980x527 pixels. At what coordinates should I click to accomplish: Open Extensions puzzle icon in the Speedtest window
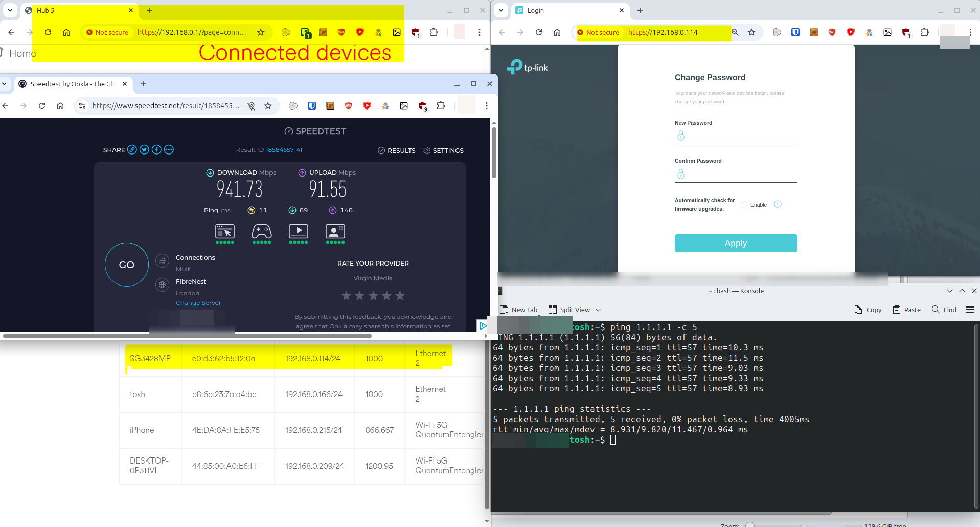(441, 106)
